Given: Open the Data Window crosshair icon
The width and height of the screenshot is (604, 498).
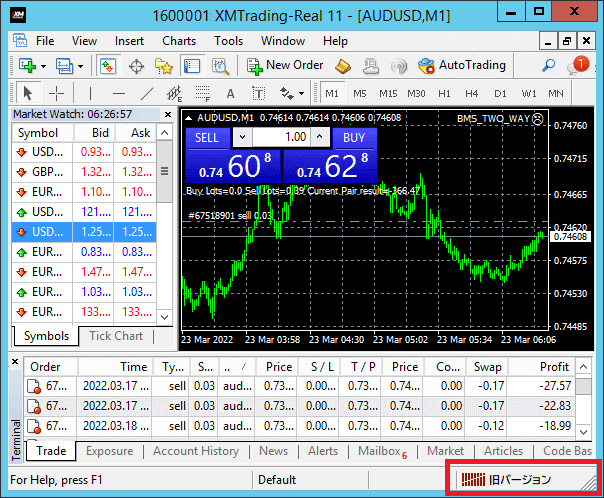Looking at the screenshot, I should [136, 66].
